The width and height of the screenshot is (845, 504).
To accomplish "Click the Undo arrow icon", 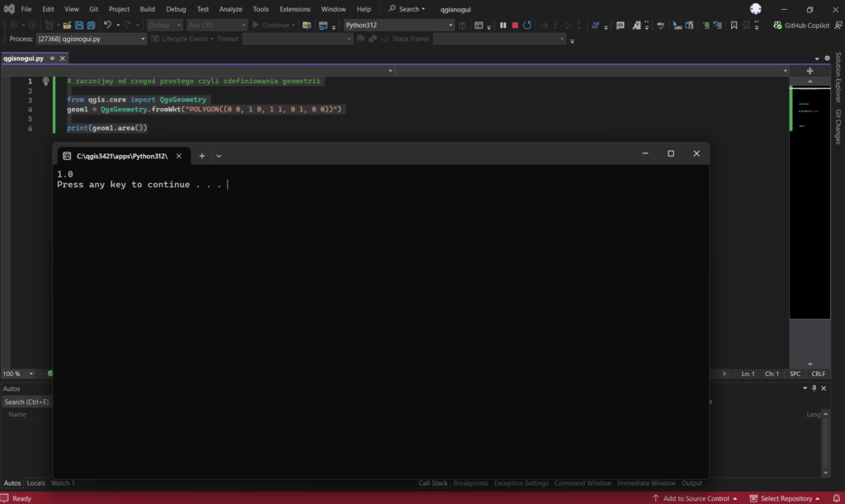I will pos(107,25).
